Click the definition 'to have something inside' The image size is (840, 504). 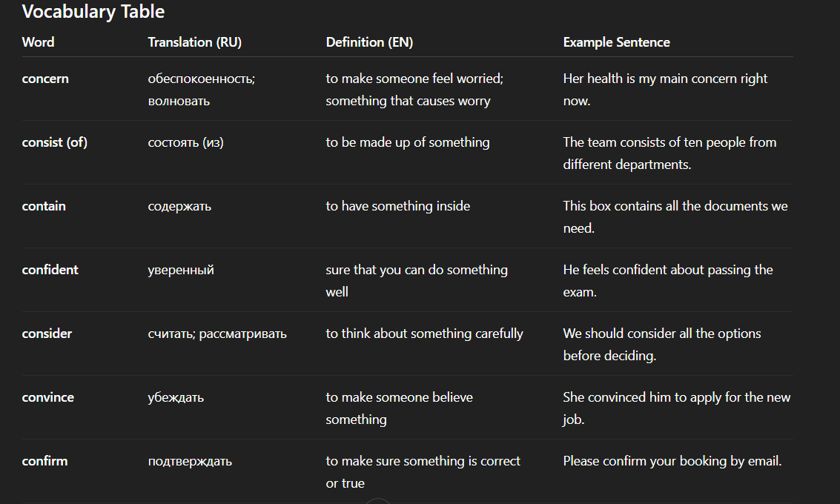coord(398,206)
